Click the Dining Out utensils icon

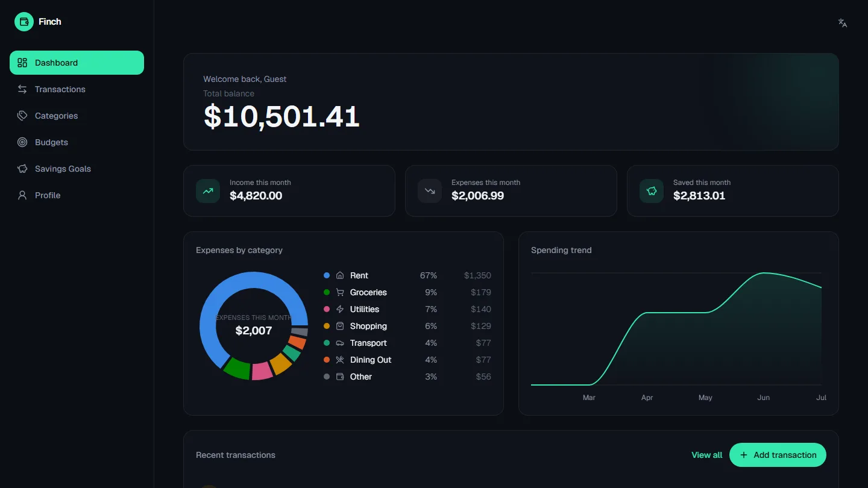pyautogui.click(x=340, y=360)
